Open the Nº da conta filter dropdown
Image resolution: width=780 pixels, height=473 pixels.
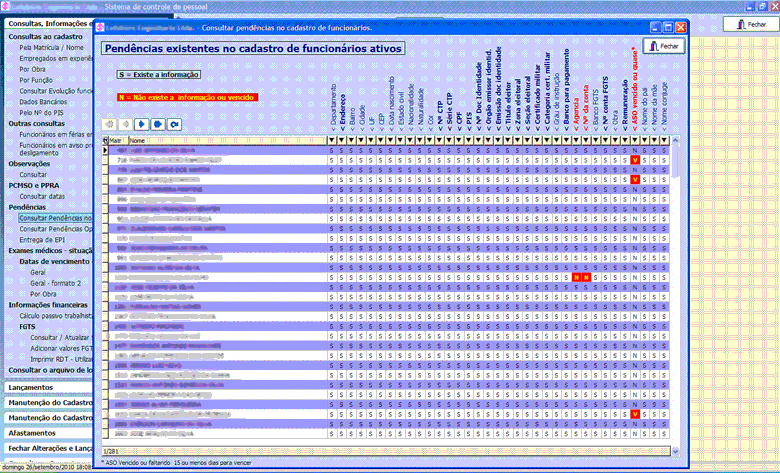[586, 141]
